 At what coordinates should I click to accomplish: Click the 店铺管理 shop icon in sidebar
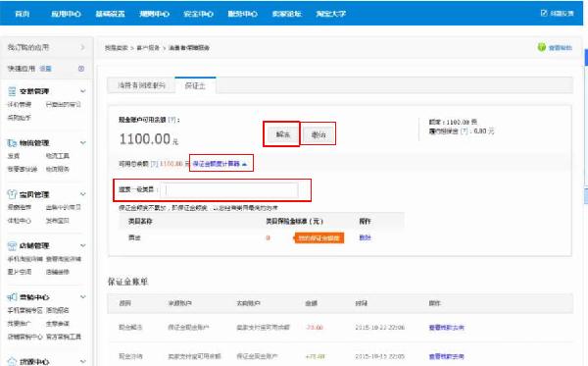click(x=12, y=246)
